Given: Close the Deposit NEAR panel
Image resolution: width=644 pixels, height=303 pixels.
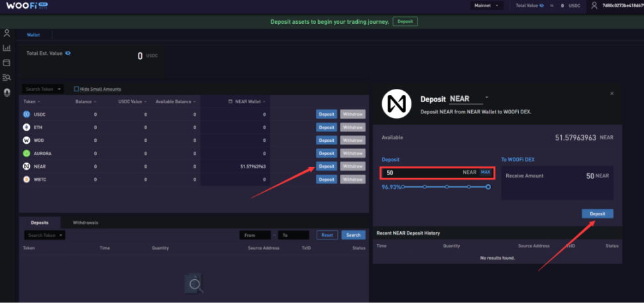Looking at the screenshot, I should click(x=612, y=93).
